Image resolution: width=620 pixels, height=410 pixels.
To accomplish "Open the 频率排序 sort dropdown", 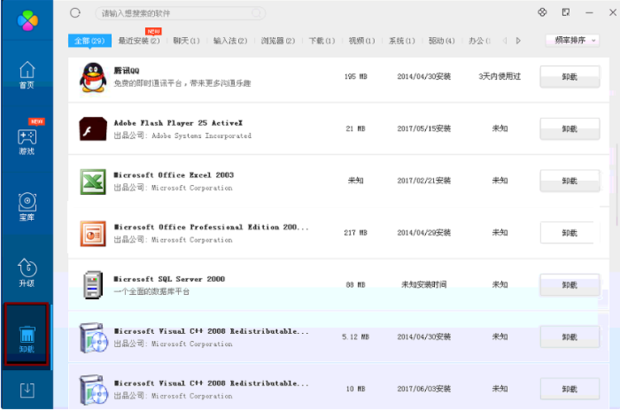I will pos(573,40).
